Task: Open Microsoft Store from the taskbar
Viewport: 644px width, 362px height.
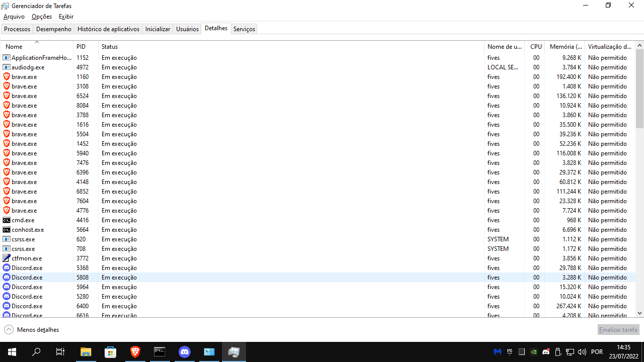Action: coord(111,352)
